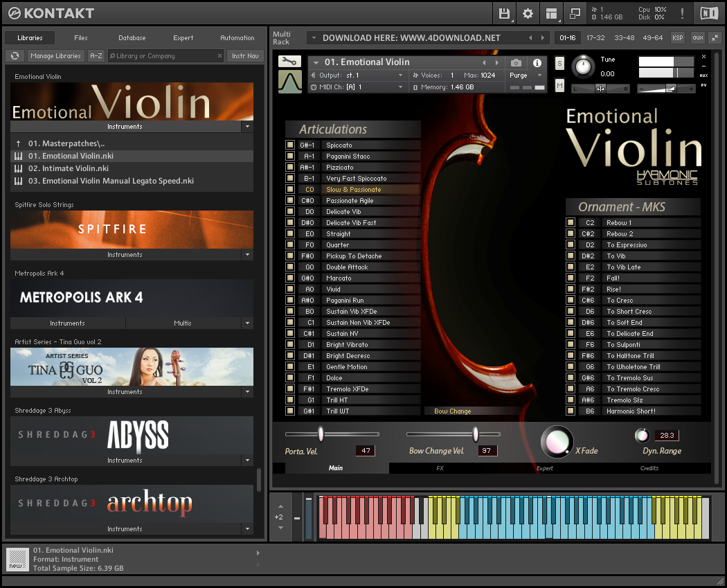Open Kontakt options gear icon
The image size is (727, 588).
[528, 13]
